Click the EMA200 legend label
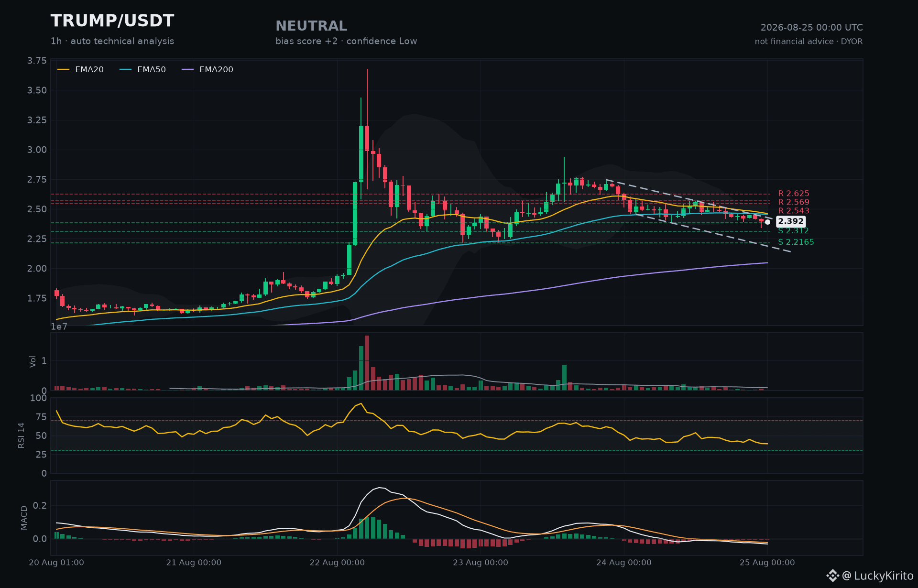Viewport: 918px width, 588px height. click(216, 69)
